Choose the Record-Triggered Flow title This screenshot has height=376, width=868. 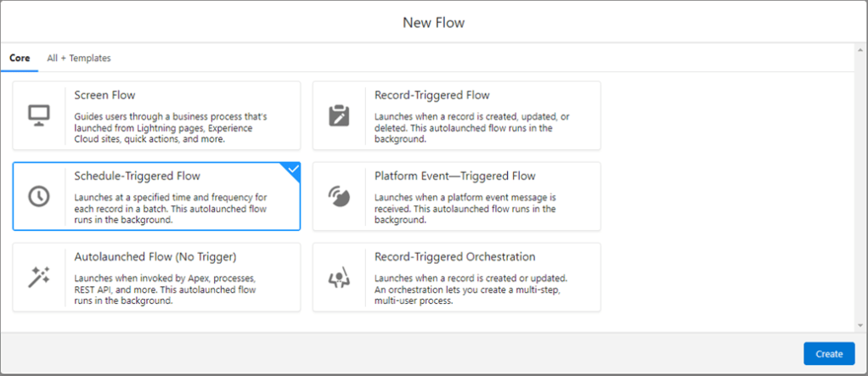[x=431, y=95]
